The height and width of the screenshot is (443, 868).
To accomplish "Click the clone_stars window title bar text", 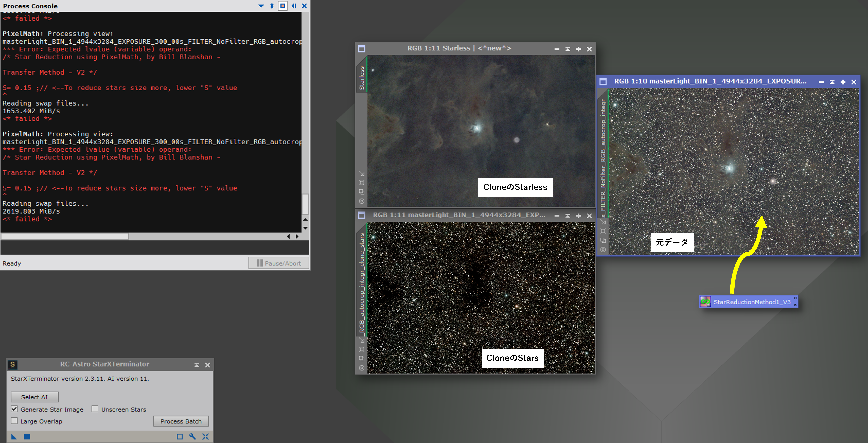I will 459,215.
